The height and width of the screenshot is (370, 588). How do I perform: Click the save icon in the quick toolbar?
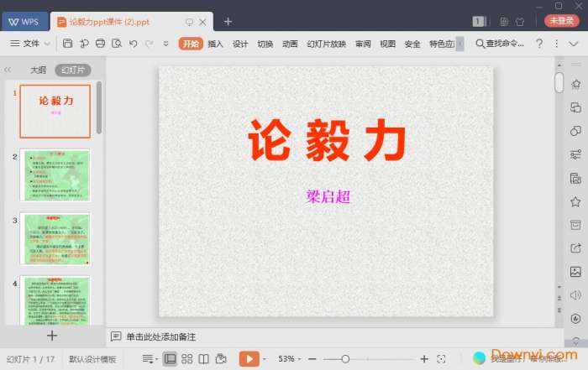(x=68, y=44)
